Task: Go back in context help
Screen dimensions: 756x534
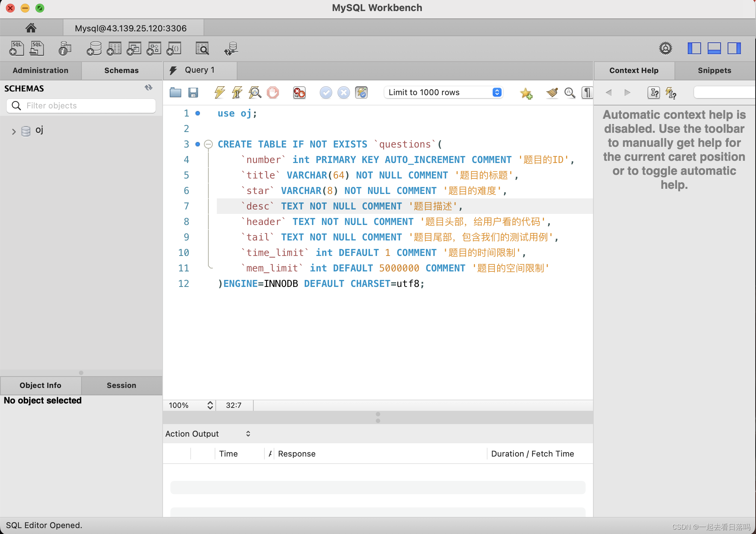Action: [609, 92]
